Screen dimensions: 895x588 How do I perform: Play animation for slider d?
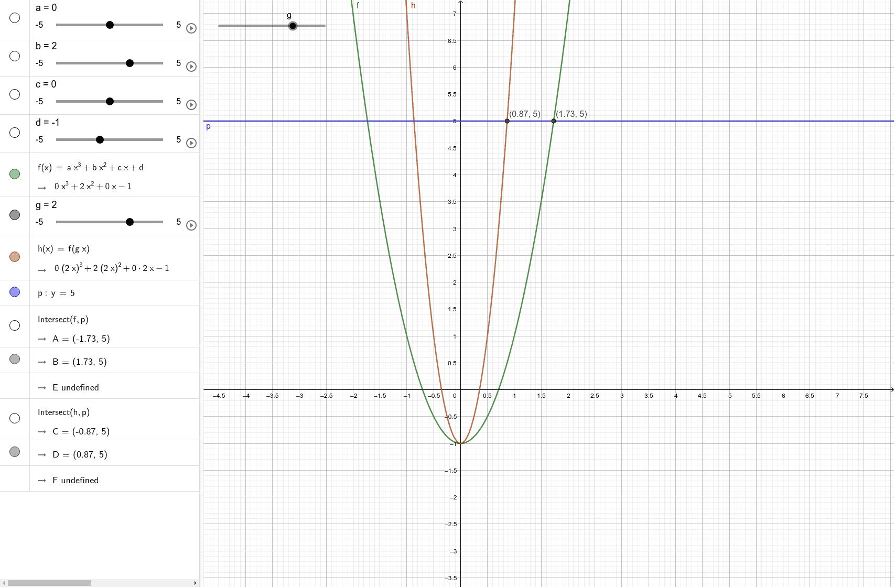191,143
